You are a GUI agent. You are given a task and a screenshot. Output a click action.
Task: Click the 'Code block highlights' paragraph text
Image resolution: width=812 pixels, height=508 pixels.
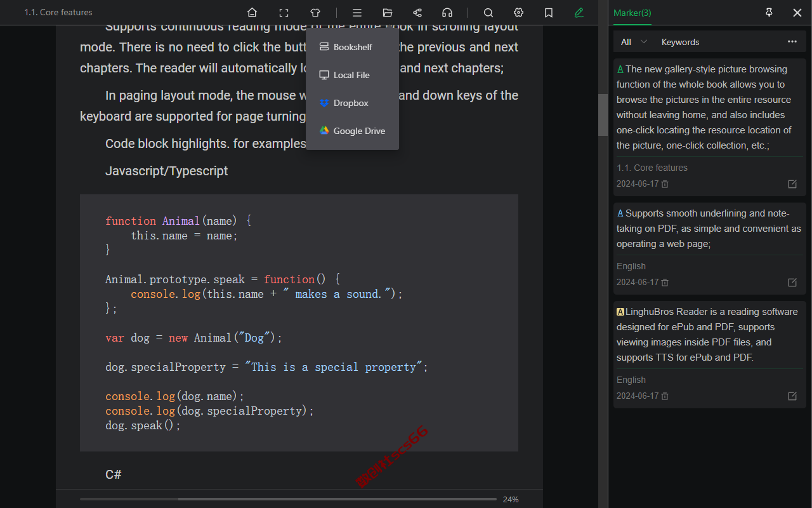[206, 144]
